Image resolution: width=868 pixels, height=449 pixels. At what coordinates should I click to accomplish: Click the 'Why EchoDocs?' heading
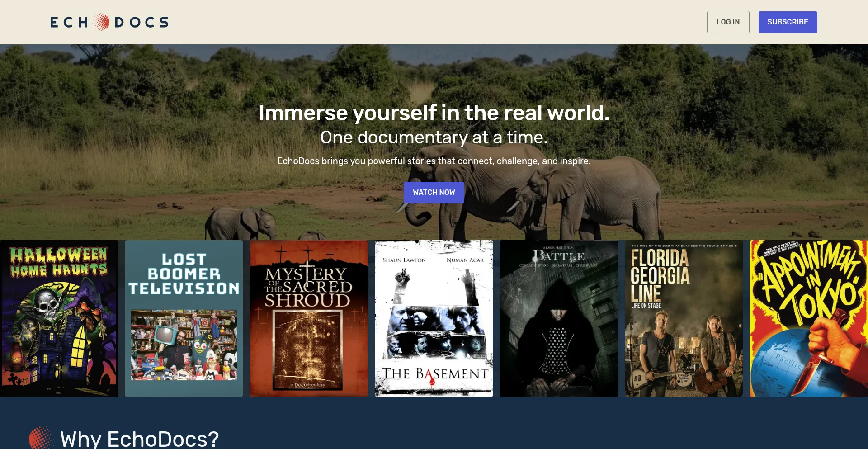point(140,439)
